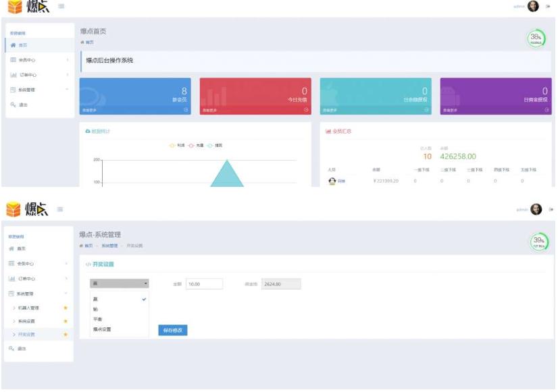Click the arrow icon on the blue 新会员 card

click(186, 110)
